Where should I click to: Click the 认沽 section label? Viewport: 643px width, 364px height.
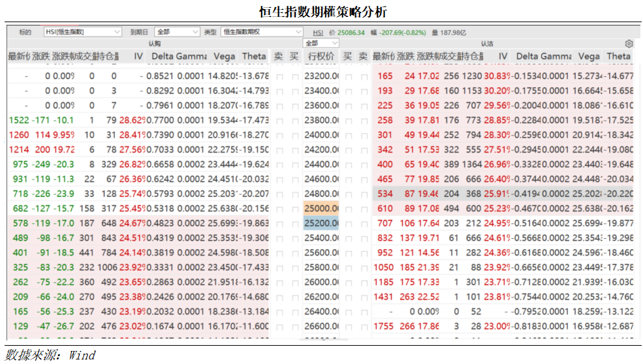tap(487, 44)
